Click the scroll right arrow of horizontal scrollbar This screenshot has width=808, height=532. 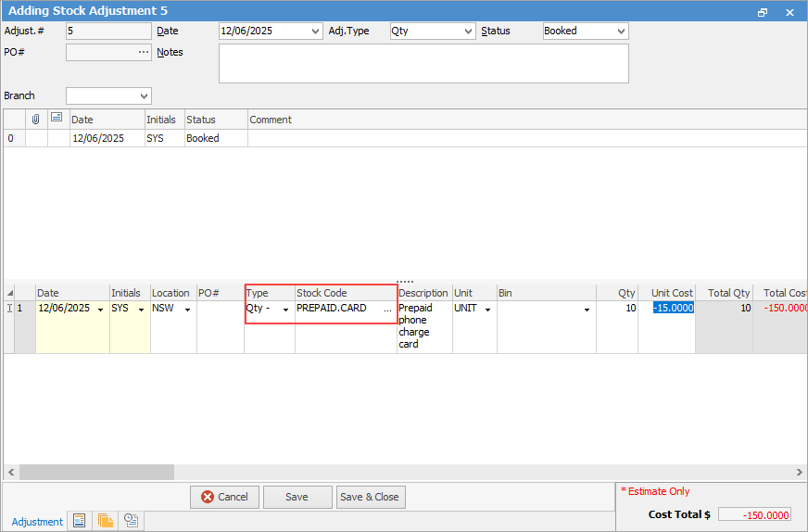tap(799, 472)
